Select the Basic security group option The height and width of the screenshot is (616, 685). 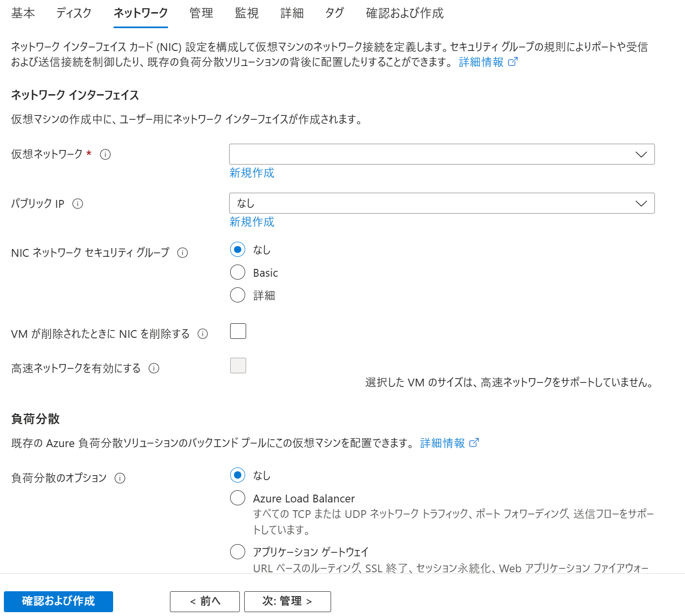coord(237,272)
